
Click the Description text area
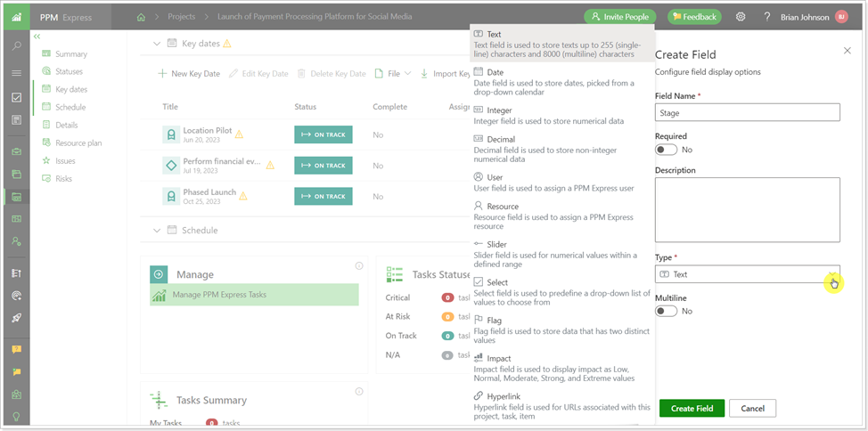748,209
